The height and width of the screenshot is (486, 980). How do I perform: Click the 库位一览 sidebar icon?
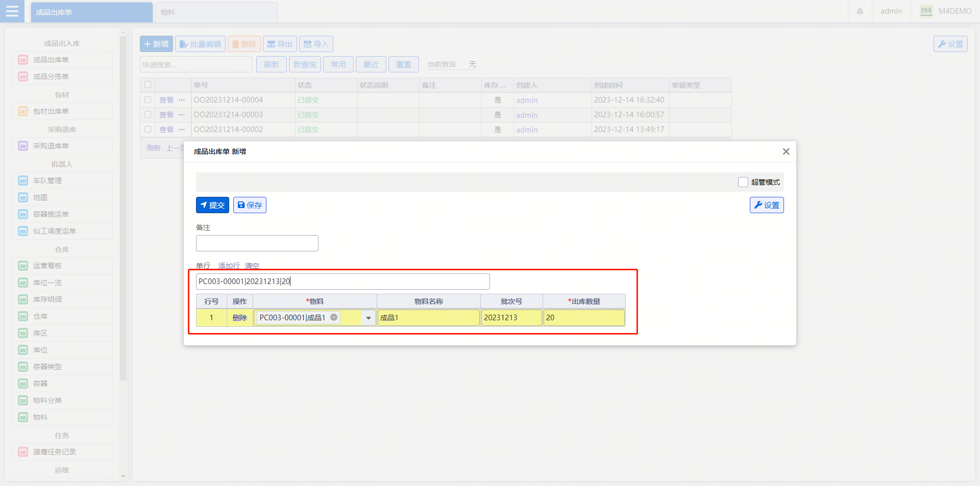(x=23, y=283)
